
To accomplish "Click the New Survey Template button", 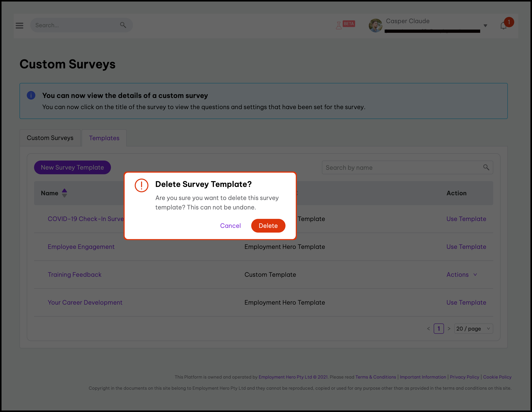I will point(72,167).
